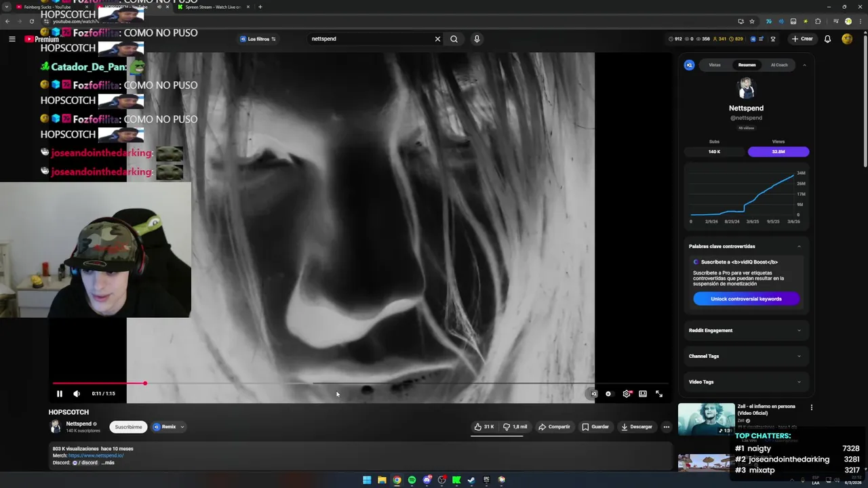Open File Explorer from the taskbar

point(382,480)
